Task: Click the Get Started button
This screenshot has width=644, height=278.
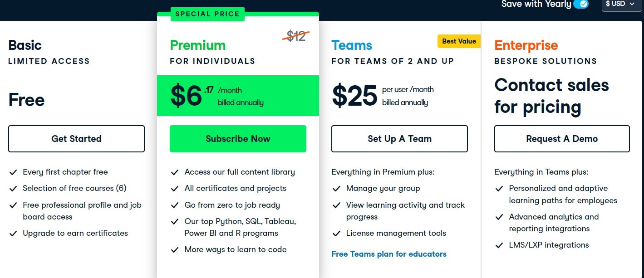Action: pos(76,139)
